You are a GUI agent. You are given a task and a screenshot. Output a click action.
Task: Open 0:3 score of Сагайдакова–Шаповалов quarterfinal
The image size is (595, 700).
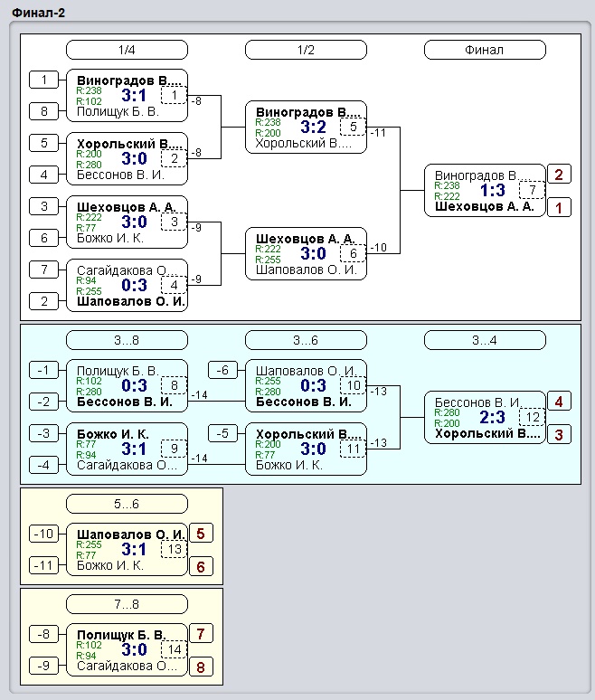coord(134,286)
